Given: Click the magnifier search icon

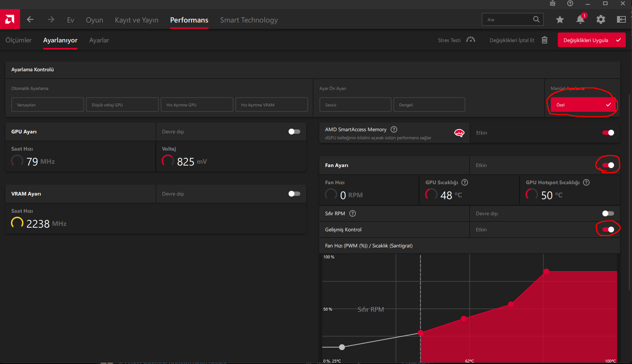Looking at the screenshot, I should 536,19.
